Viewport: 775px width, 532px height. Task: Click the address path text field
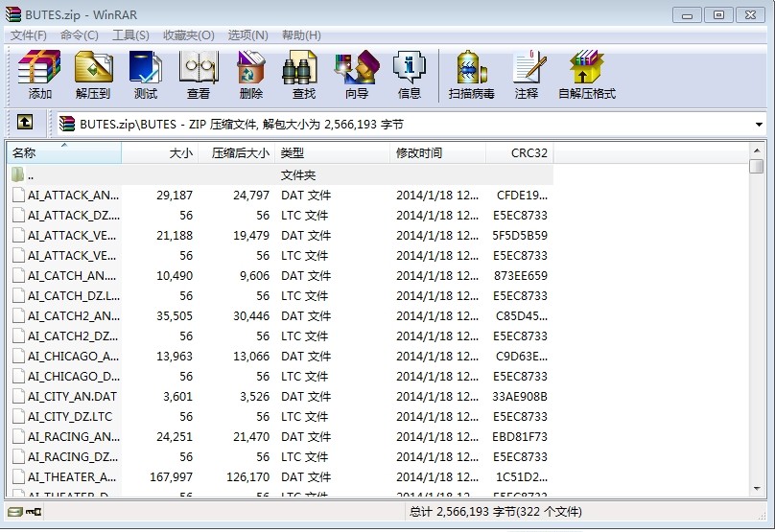point(411,124)
